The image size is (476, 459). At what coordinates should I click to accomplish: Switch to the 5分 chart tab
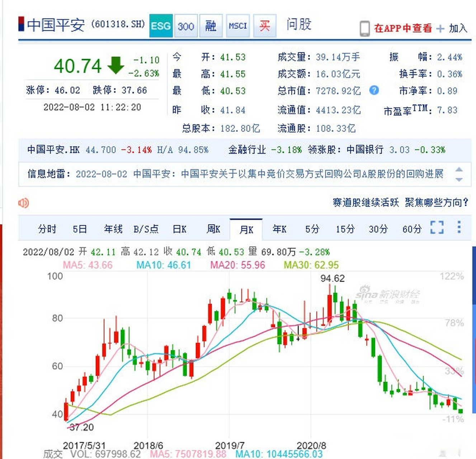(x=312, y=229)
